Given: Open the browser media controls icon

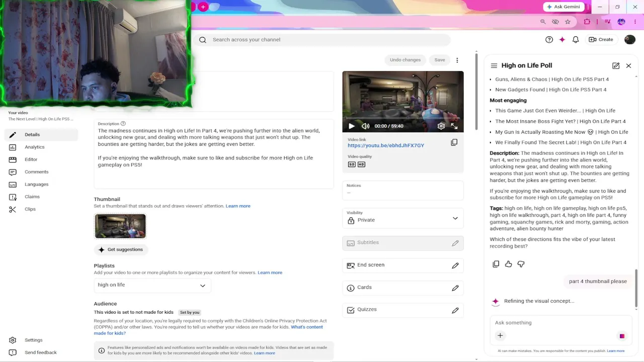Looking at the screenshot, I should pyautogui.click(x=608, y=22).
